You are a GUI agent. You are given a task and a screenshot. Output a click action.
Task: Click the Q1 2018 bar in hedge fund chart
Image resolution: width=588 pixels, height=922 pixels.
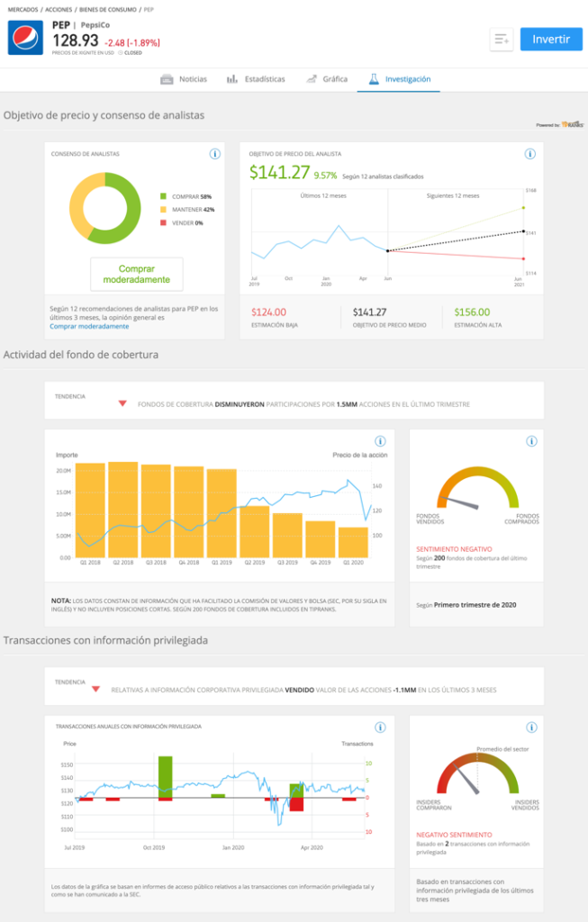91,511
